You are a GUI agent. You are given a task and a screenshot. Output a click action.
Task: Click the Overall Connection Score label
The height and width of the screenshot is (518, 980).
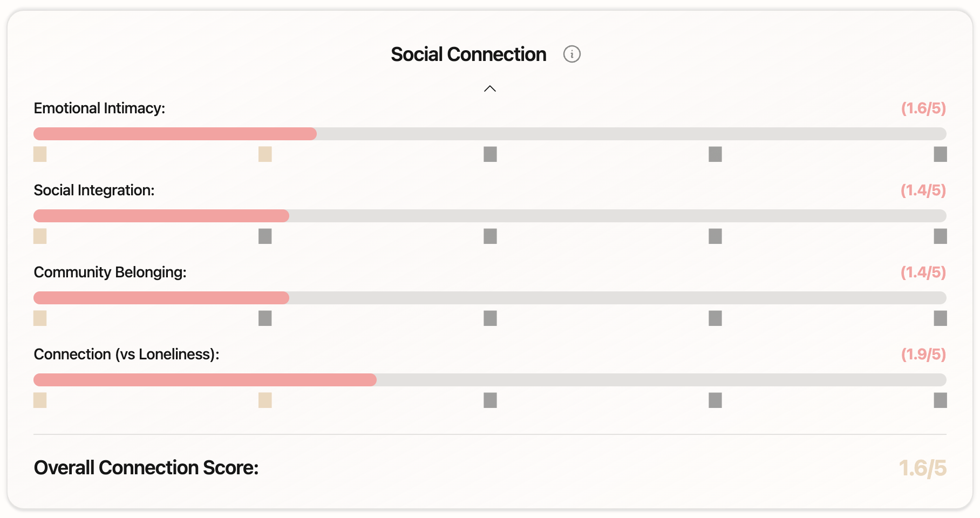pyautogui.click(x=146, y=468)
